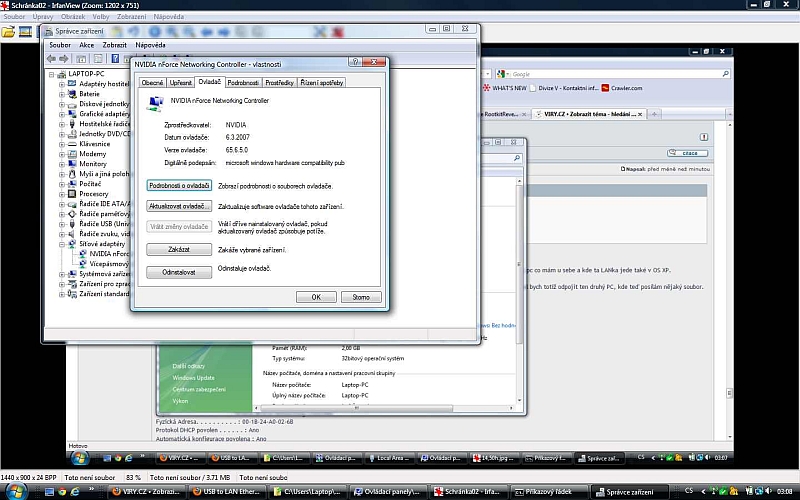This screenshot has width=800, height=500.
Task: Click the Show Desktop quick launch icon
Action: pos(49,492)
